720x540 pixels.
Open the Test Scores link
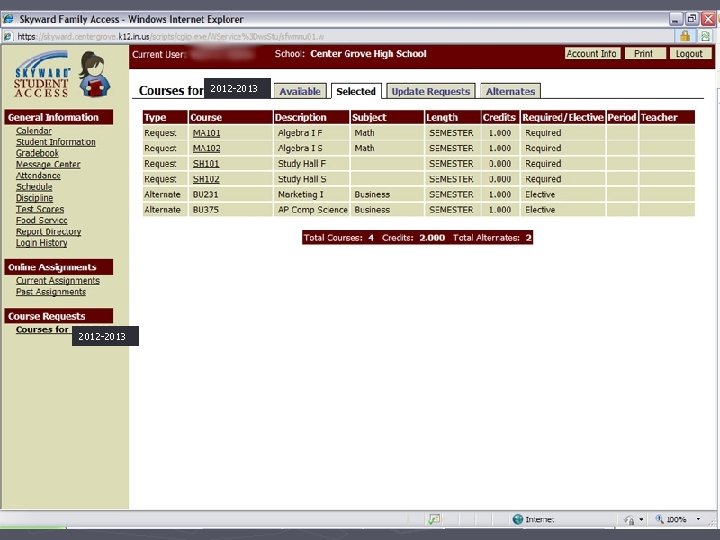40,209
